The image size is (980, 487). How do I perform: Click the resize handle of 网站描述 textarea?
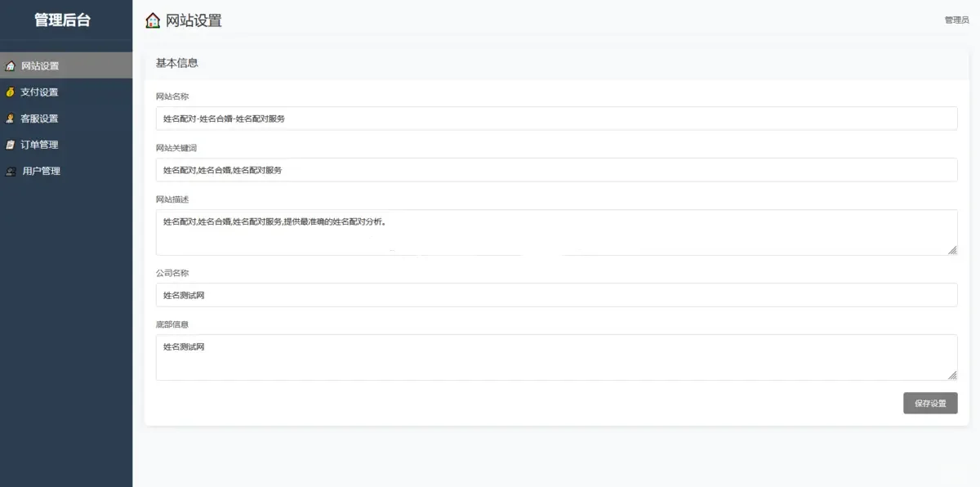click(x=952, y=250)
